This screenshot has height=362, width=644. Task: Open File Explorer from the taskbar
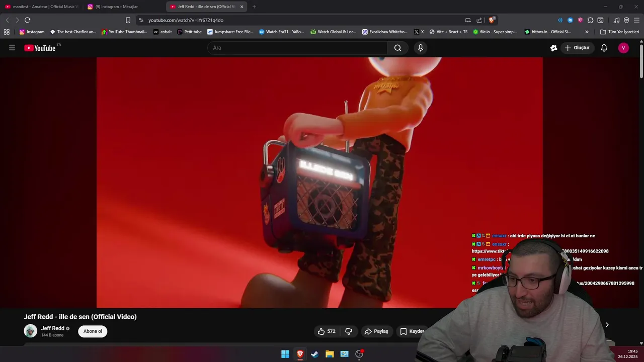tap(330, 354)
